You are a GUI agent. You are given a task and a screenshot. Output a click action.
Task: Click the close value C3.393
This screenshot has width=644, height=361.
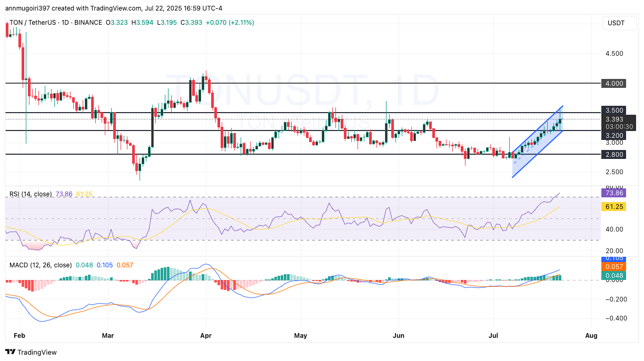(192, 23)
